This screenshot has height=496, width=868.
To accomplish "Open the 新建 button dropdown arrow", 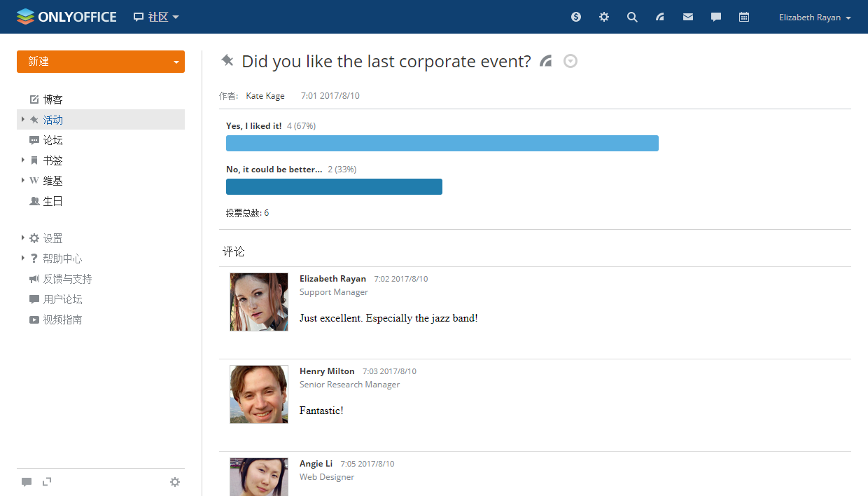I will click(x=176, y=62).
